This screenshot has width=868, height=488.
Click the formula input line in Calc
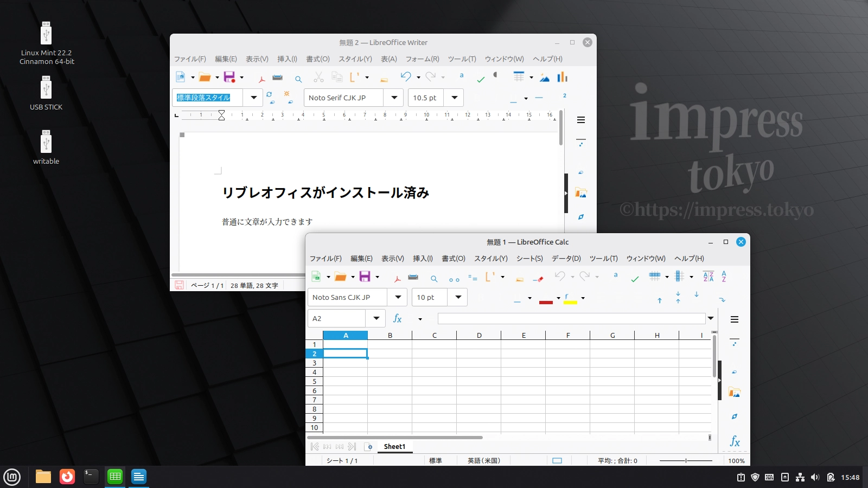click(572, 318)
